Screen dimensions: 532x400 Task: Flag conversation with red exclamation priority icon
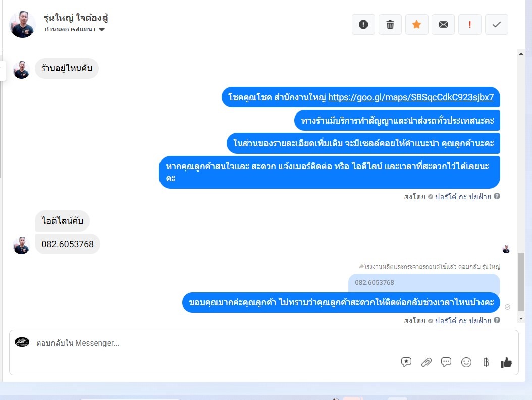[x=469, y=24]
